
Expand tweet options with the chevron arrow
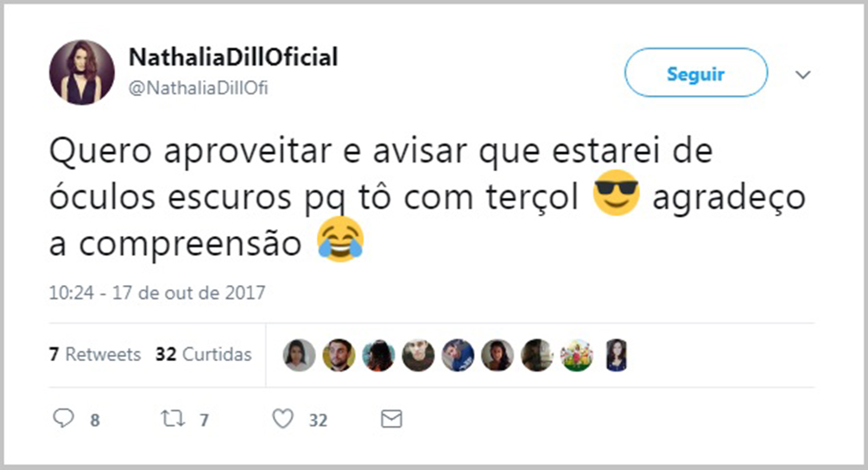pos(802,74)
